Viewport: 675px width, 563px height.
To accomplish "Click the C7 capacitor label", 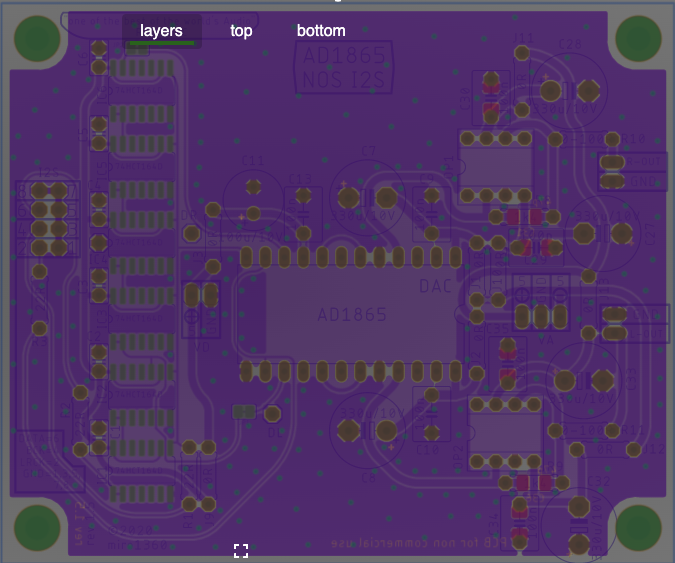I will click(368, 151).
